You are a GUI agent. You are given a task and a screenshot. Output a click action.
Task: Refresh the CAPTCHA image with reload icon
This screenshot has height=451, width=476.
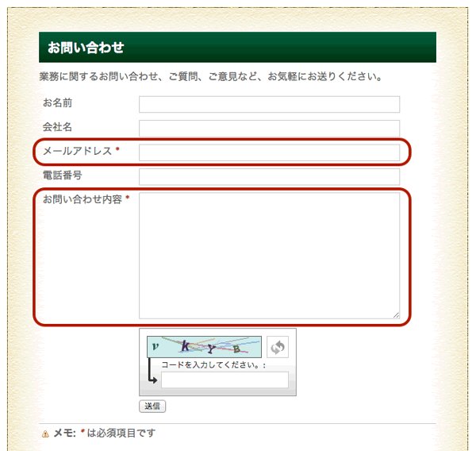coord(278,347)
